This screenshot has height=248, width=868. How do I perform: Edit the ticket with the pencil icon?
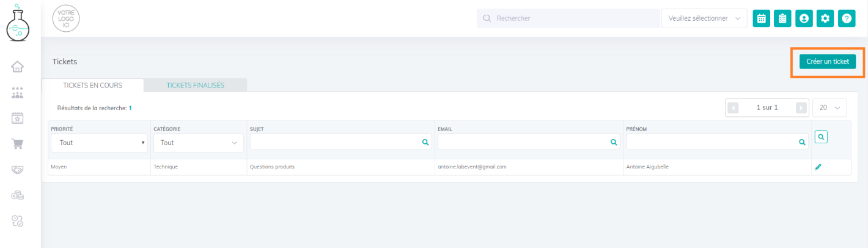(818, 167)
